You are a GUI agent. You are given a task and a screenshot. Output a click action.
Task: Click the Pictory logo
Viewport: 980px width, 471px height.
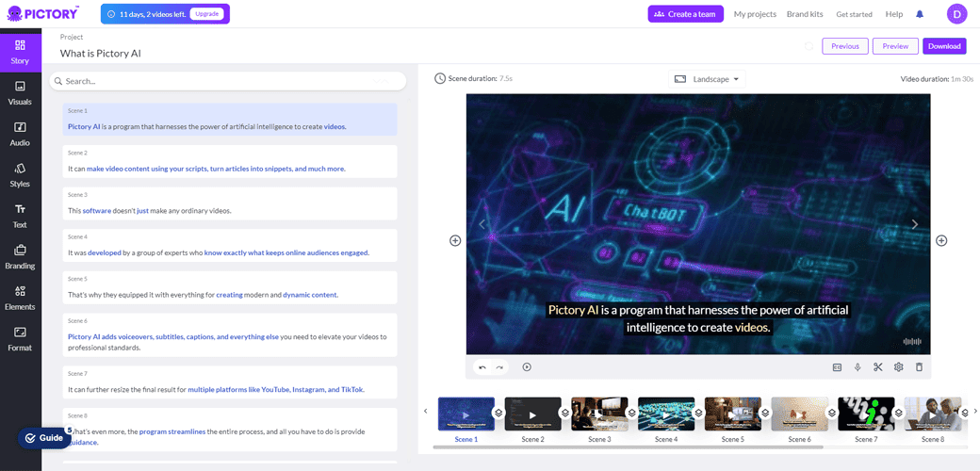point(43,13)
